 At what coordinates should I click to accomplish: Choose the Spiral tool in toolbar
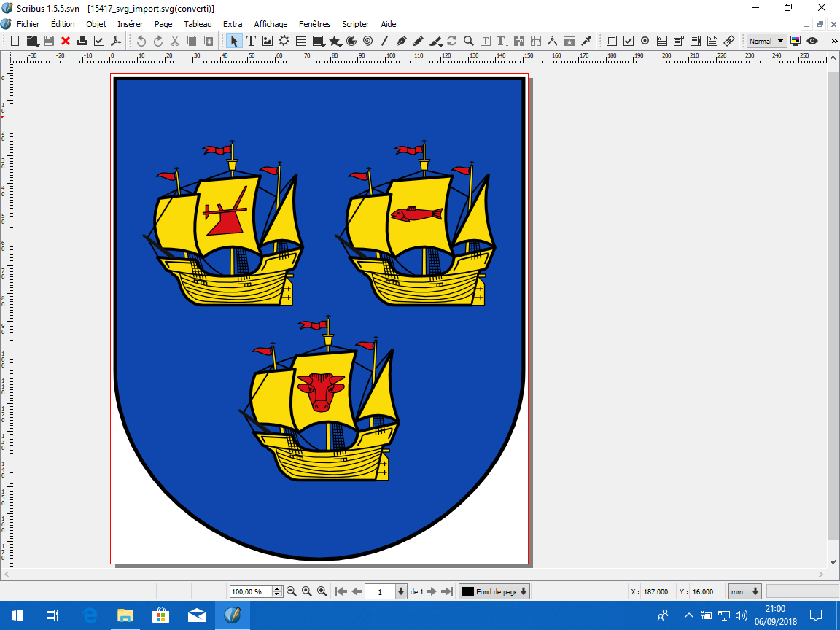click(367, 41)
